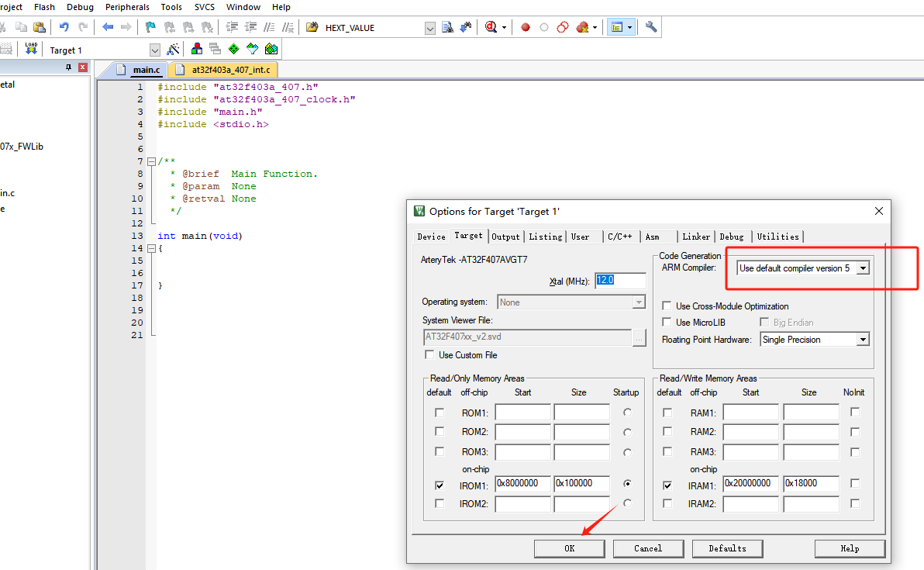Open the Operating system dropdown
The image size is (924, 570).
[x=639, y=302]
